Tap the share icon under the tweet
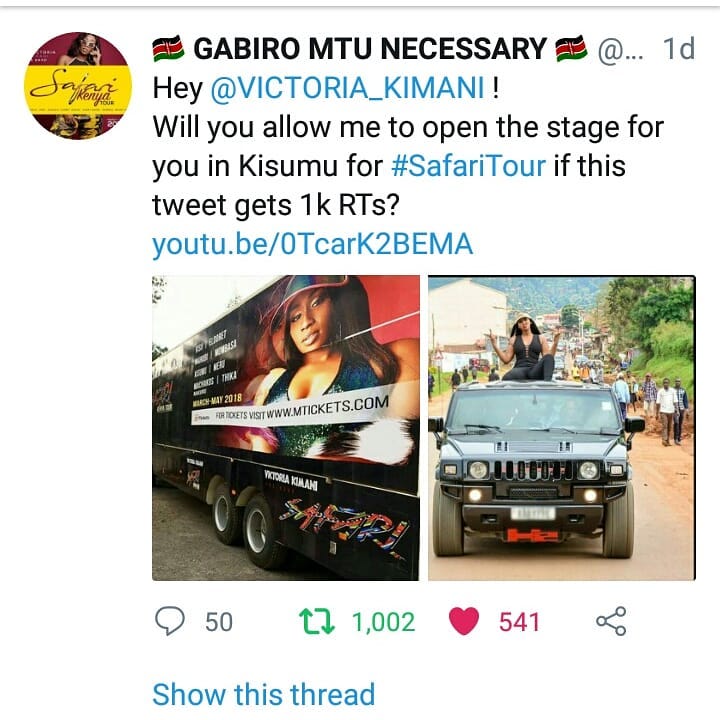Viewport: 720px width, 720px height. tap(611, 621)
